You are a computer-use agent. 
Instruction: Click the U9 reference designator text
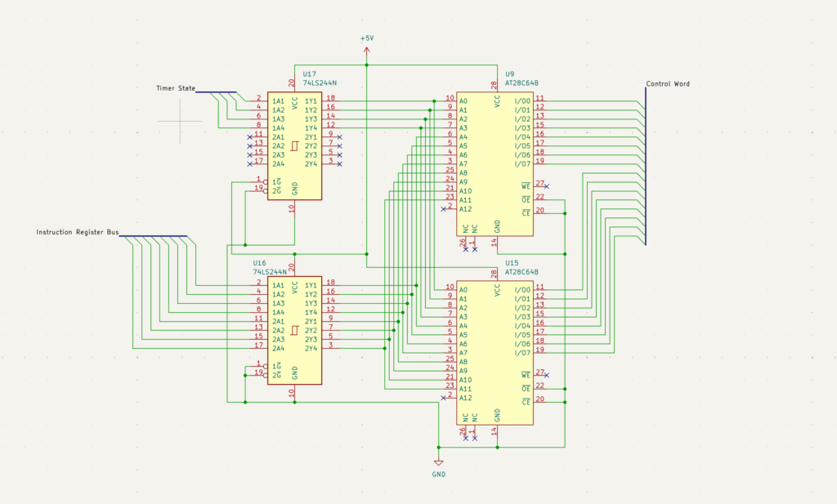[x=510, y=74]
